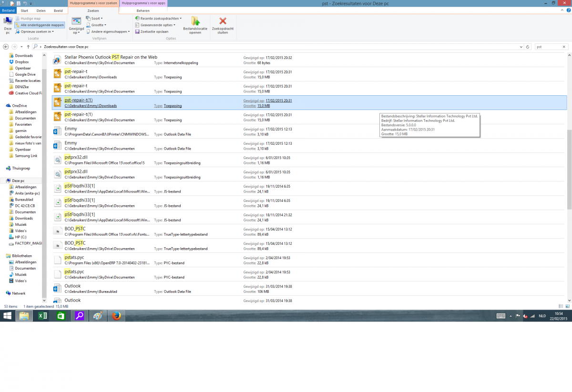Toggle Alle onderliggende mappen search scope
572x392 pixels.
(x=40, y=25)
